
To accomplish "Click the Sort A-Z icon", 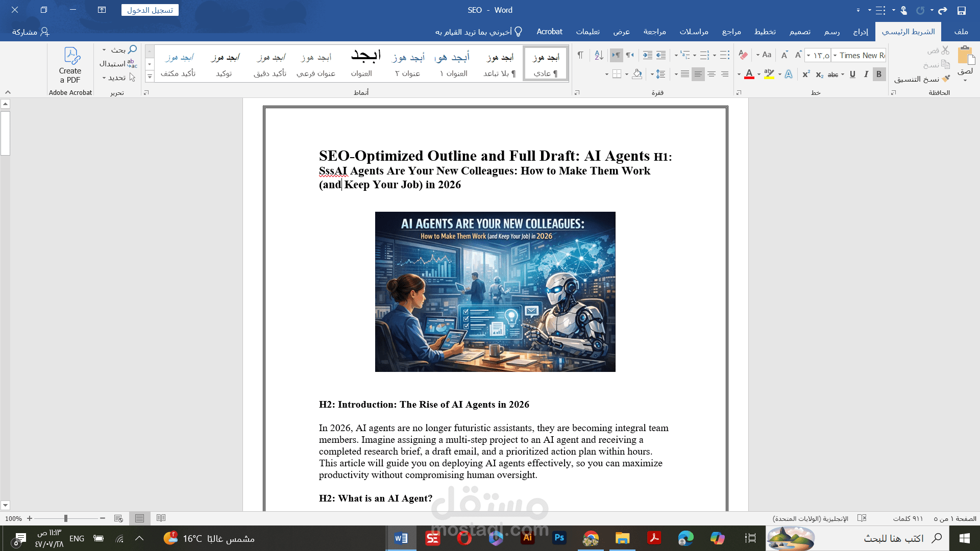I will point(599,55).
